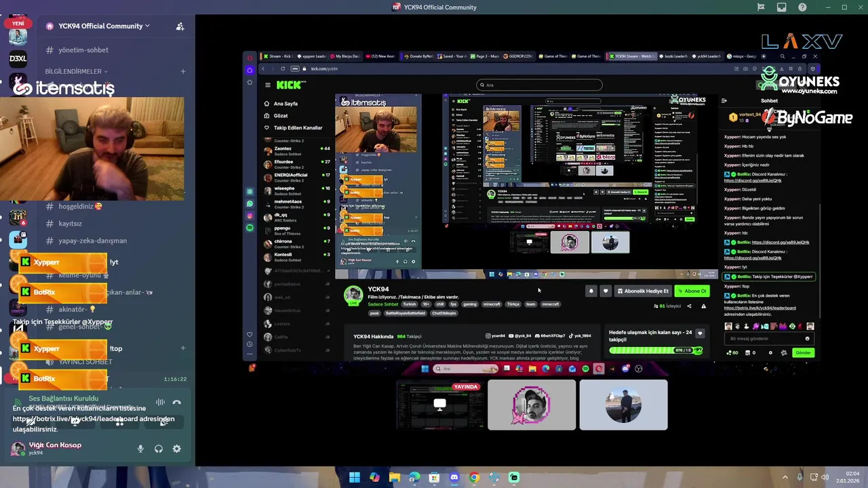Open the Instagram icon in the Opera sidebar
The image size is (868, 488).
(x=250, y=216)
